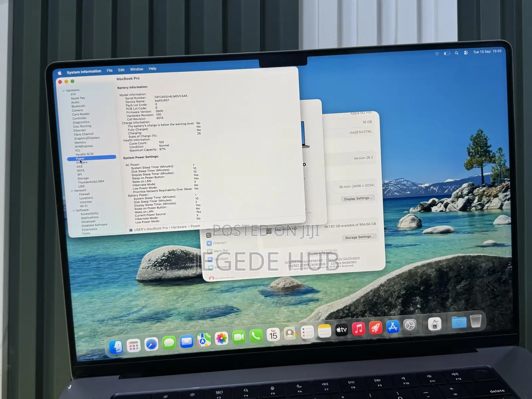
Task: Open the Calendar dock icon
Action: (x=273, y=335)
